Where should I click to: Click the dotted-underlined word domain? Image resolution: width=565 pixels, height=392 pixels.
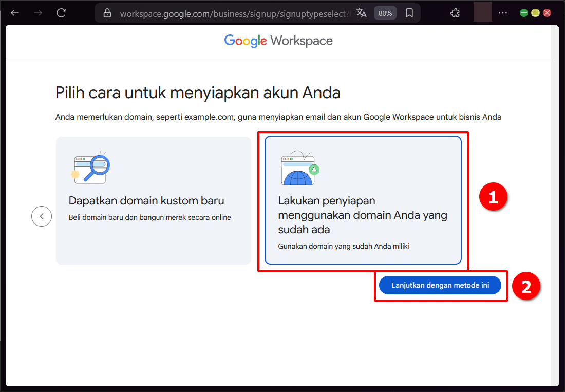point(138,117)
